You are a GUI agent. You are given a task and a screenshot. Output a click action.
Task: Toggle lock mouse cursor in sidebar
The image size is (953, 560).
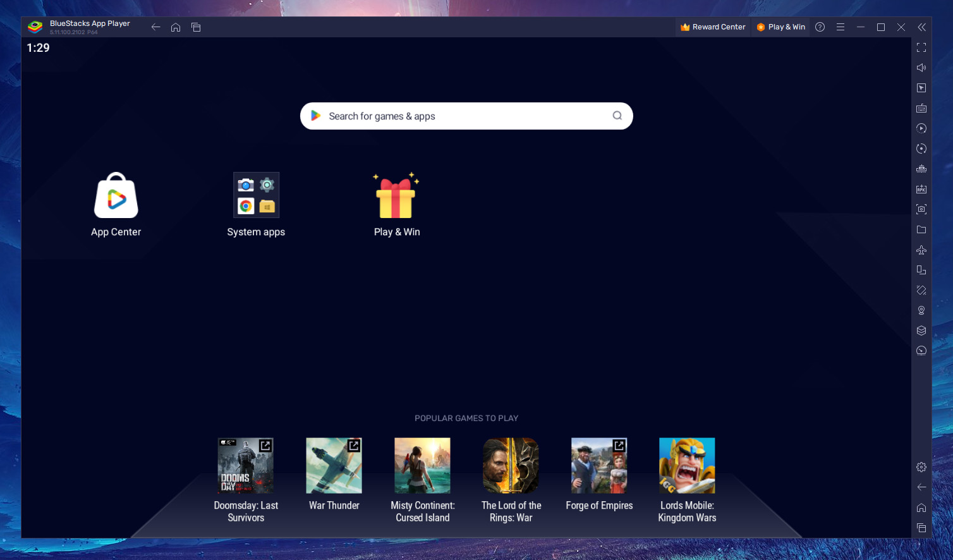921,88
